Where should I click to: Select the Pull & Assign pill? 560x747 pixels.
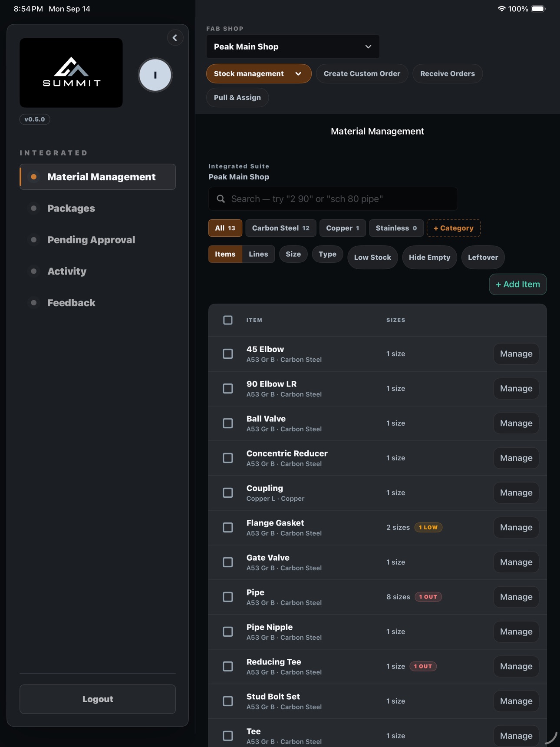click(x=237, y=98)
